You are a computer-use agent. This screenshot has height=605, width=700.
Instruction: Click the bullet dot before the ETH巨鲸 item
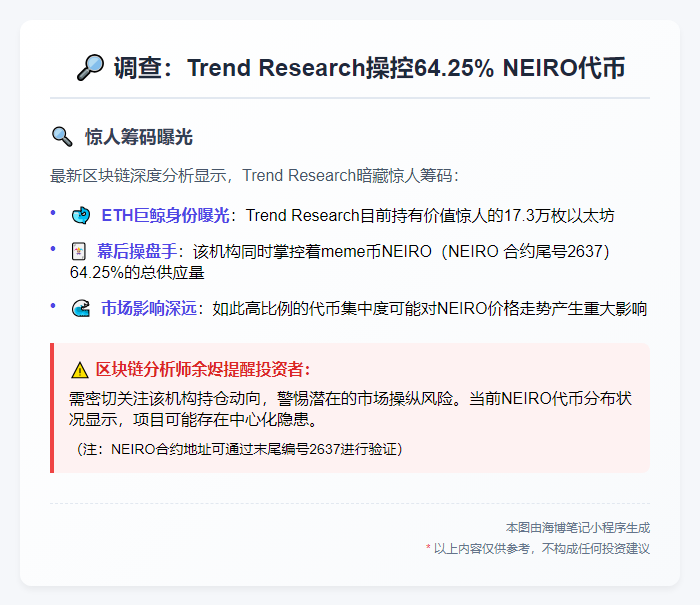click(53, 214)
